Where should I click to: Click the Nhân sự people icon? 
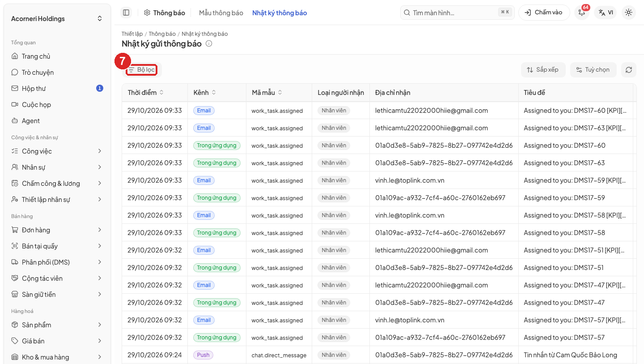[15, 167]
